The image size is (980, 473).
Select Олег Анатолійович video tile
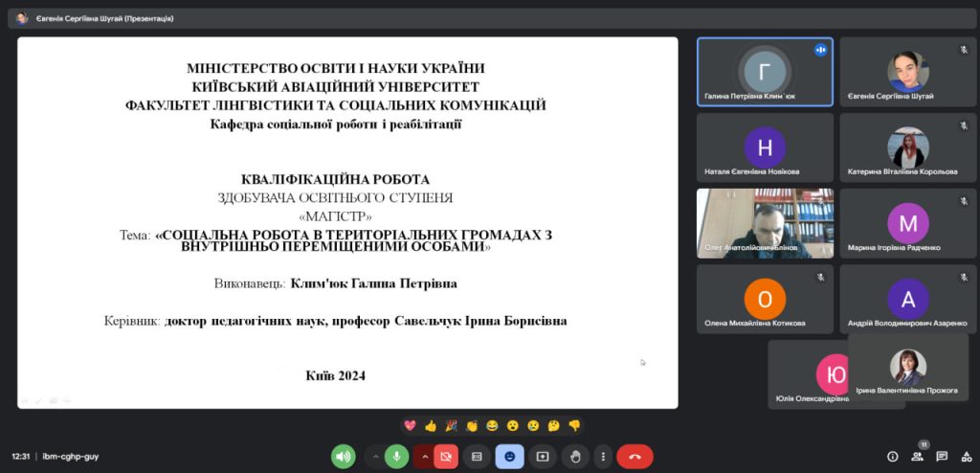(x=765, y=222)
